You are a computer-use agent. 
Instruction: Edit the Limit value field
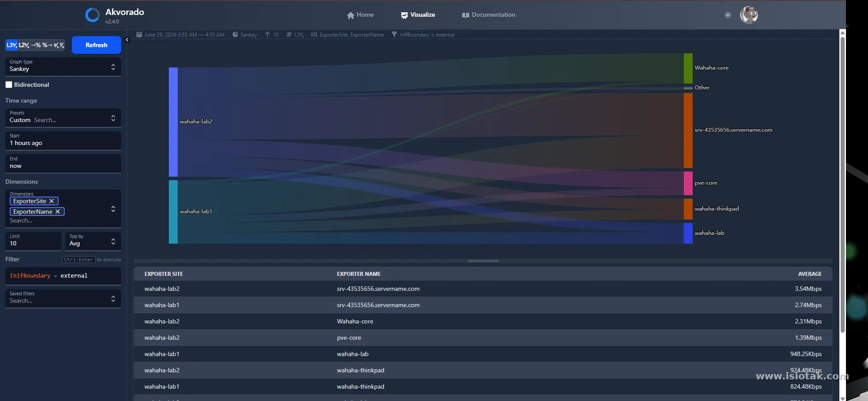click(33, 241)
